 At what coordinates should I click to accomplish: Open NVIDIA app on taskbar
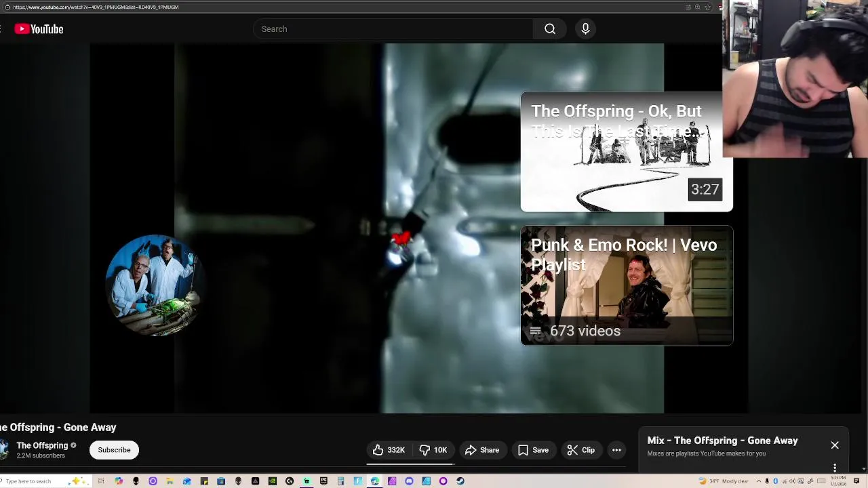click(272, 481)
